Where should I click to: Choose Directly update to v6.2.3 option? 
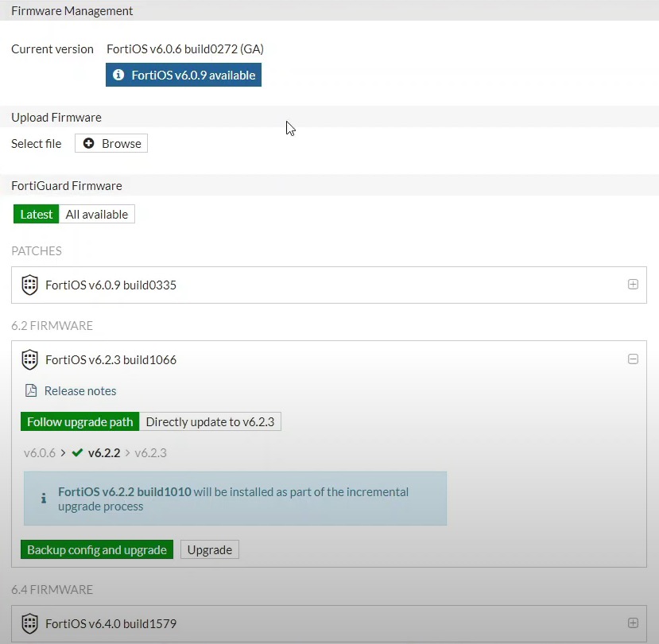(x=210, y=421)
